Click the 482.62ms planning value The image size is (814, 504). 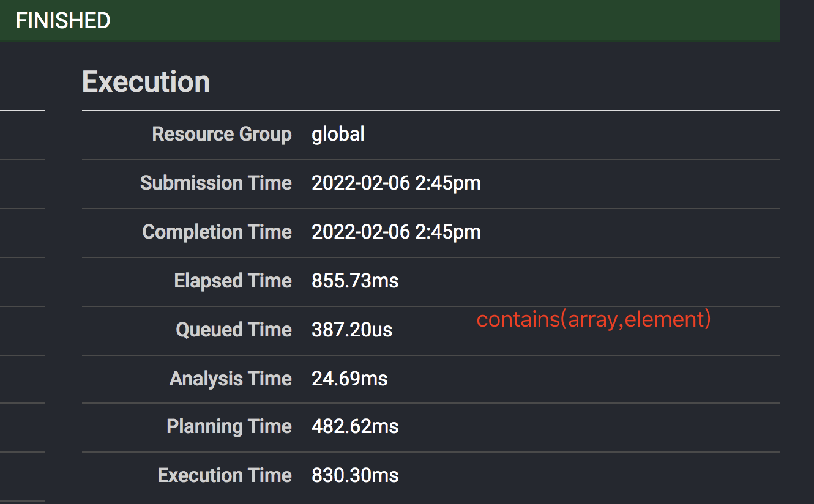click(355, 426)
